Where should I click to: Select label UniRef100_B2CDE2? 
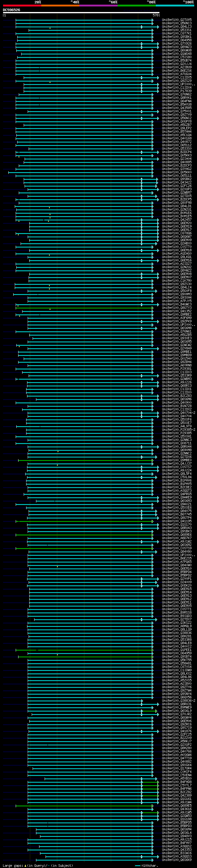[177, 487]
